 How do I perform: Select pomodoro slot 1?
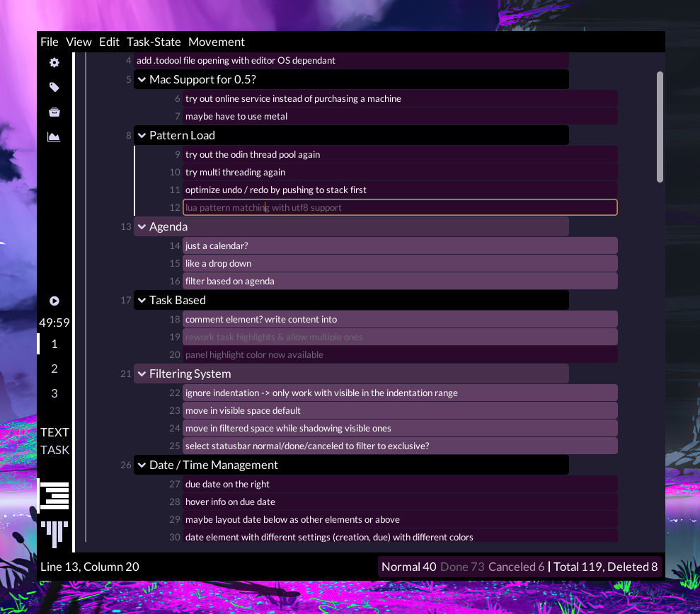coord(54,344)
